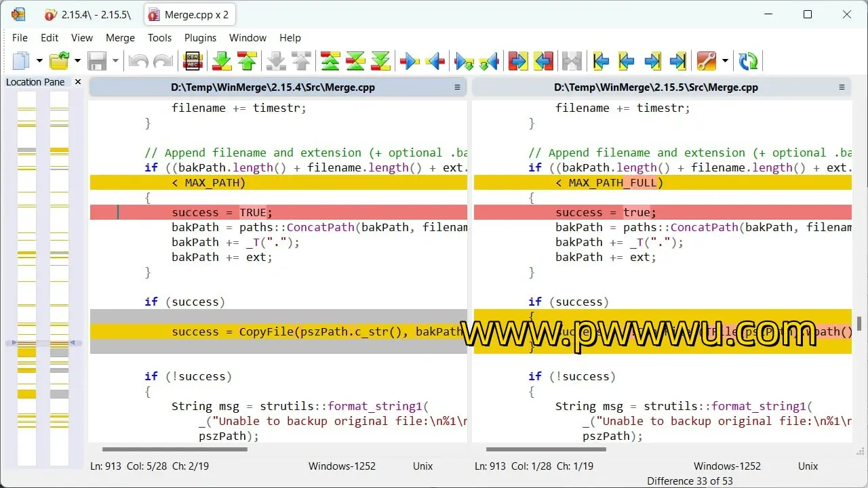This screenshot has width=868, height=488.
Task: Click the right pane vertical scrollbar thumb
Action: coord(859,323)
